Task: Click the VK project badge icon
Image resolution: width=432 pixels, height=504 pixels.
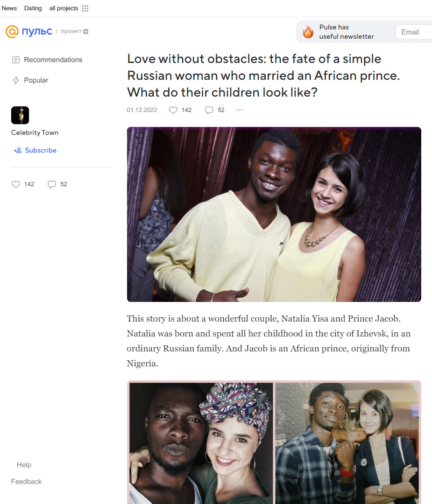Action: click(86, 32)
